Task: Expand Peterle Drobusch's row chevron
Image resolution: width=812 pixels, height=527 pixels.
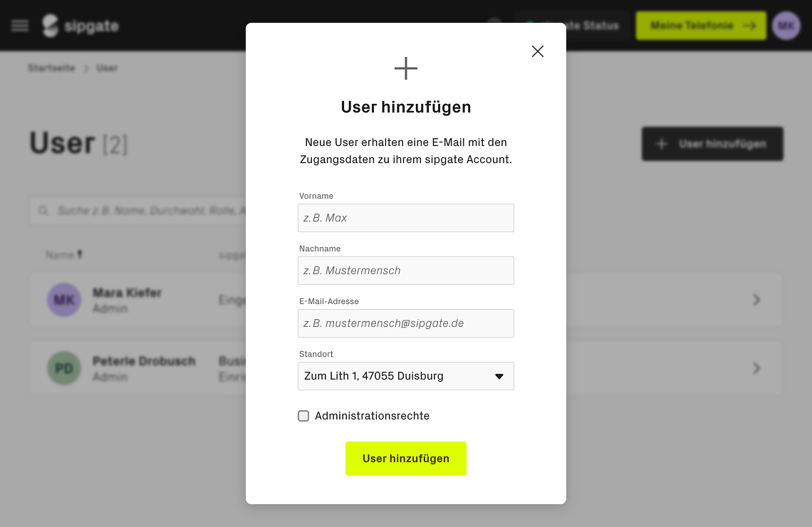Action: [x=756, y=368]
